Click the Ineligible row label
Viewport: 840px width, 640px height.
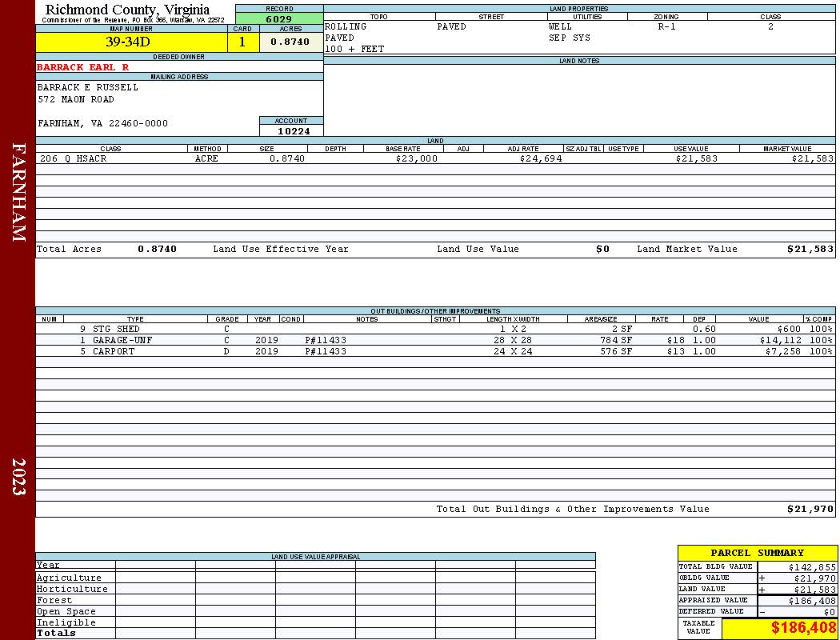pyautogui.click(x=66, y=623)
